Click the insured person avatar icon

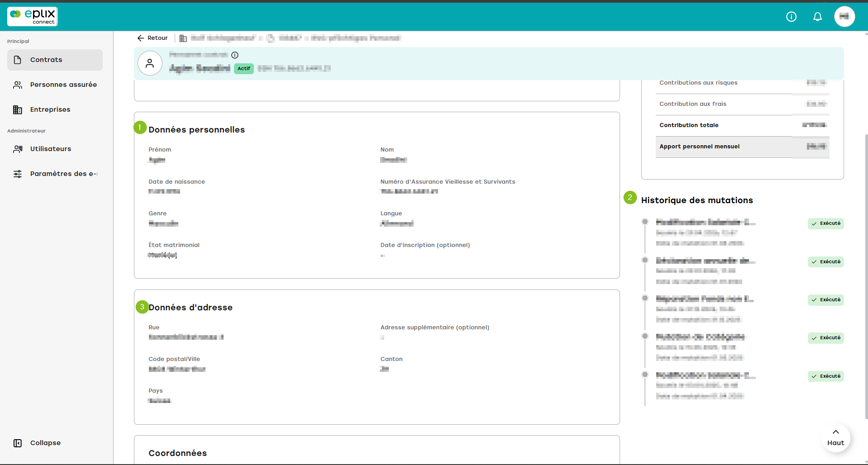point(150,63)
